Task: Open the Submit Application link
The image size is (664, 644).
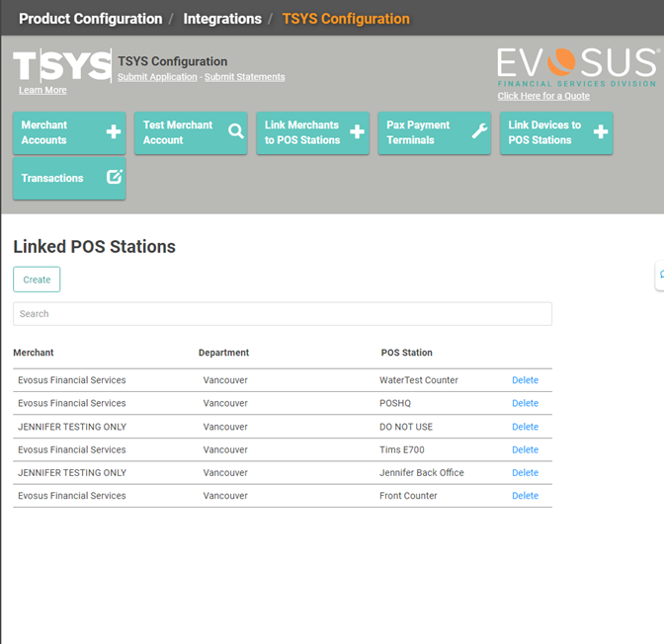Action: click(x=157, y=77)
